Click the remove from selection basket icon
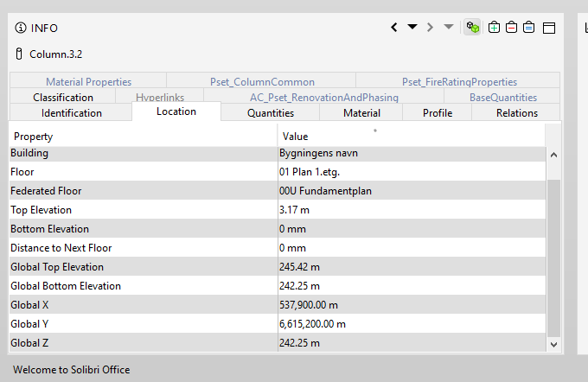 pos(511,28)
